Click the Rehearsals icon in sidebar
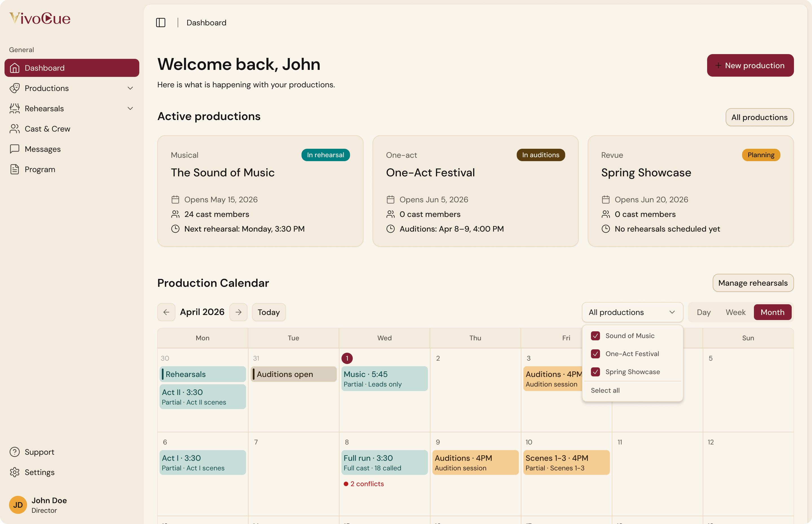The image size is (812, 524). 15,108
